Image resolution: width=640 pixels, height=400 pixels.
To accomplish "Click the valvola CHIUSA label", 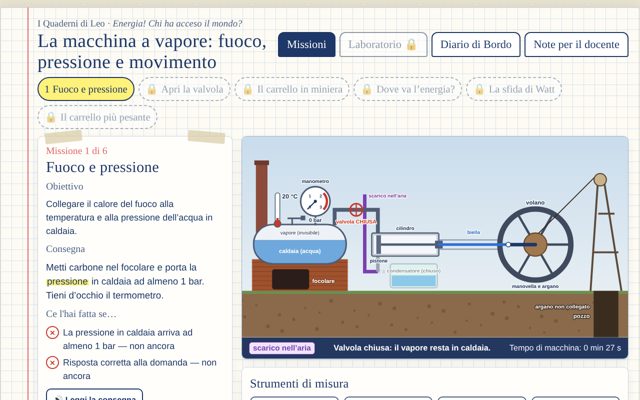I will (x=356, y=222).
